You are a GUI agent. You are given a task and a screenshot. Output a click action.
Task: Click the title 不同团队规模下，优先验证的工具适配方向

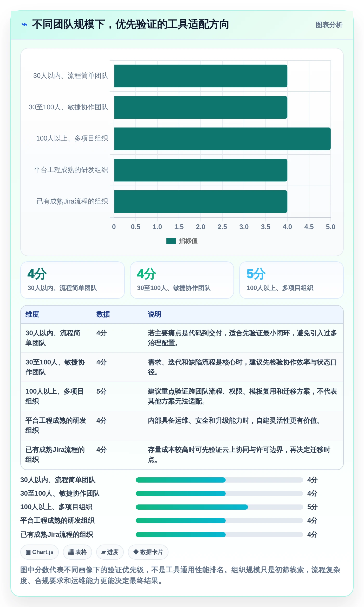coord(130,24)
